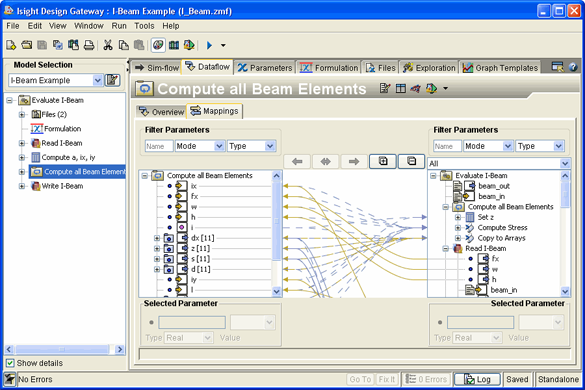Switch to the Overview subtab

[161, 112]
